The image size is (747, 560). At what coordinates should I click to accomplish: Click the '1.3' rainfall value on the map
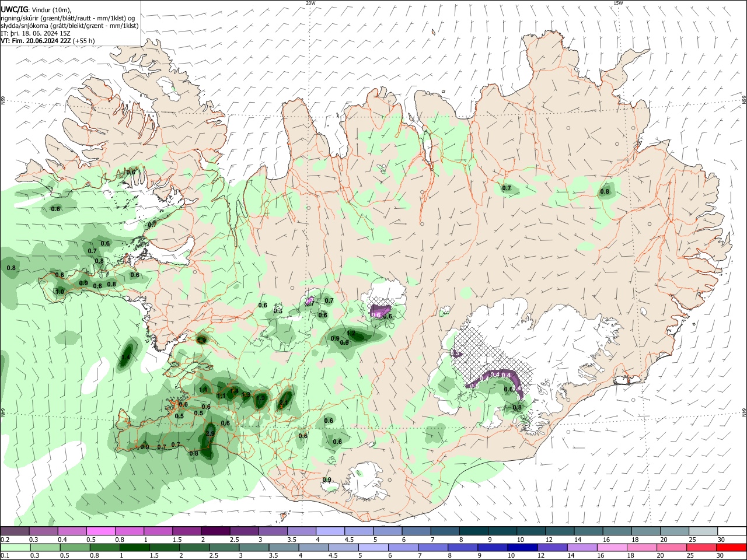tap(246, 395)
